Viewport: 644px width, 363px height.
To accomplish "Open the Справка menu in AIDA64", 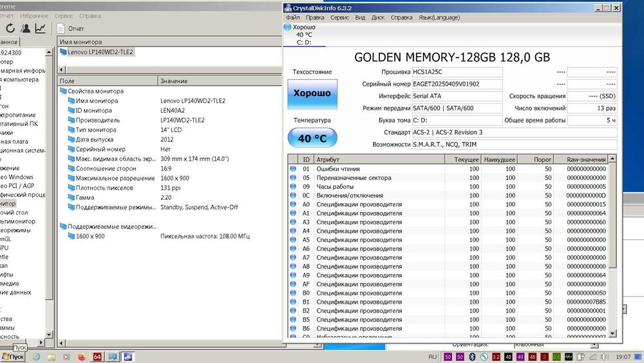I will point(90,15).
